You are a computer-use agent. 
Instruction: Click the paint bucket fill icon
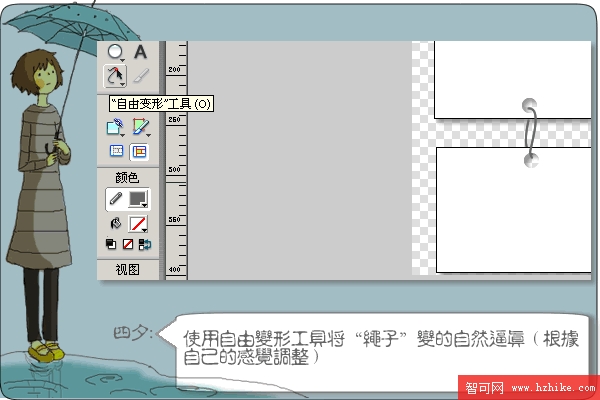click(x=116, y=221)
